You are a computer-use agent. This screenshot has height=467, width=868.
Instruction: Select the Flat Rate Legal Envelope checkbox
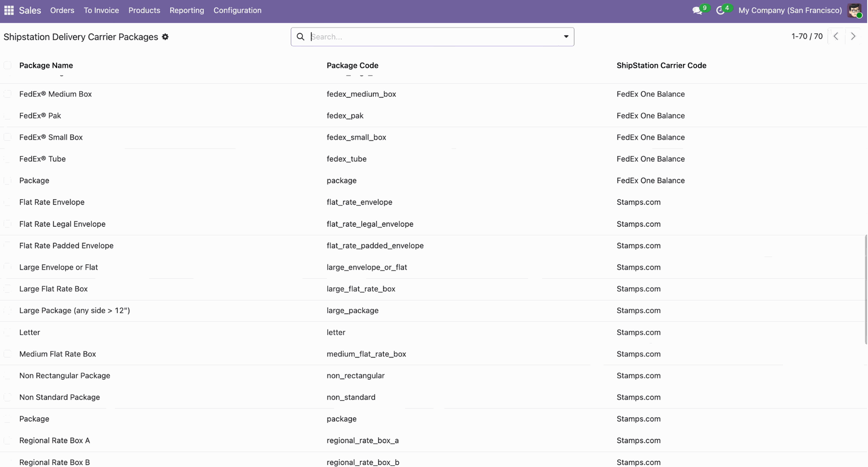(x=8, y=224)
